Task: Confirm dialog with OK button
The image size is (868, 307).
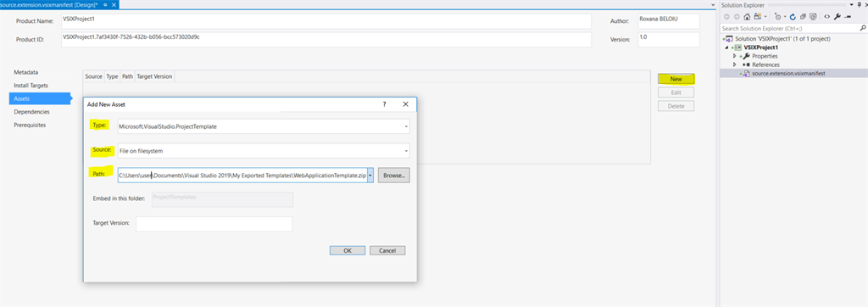Action: point(348,250)
